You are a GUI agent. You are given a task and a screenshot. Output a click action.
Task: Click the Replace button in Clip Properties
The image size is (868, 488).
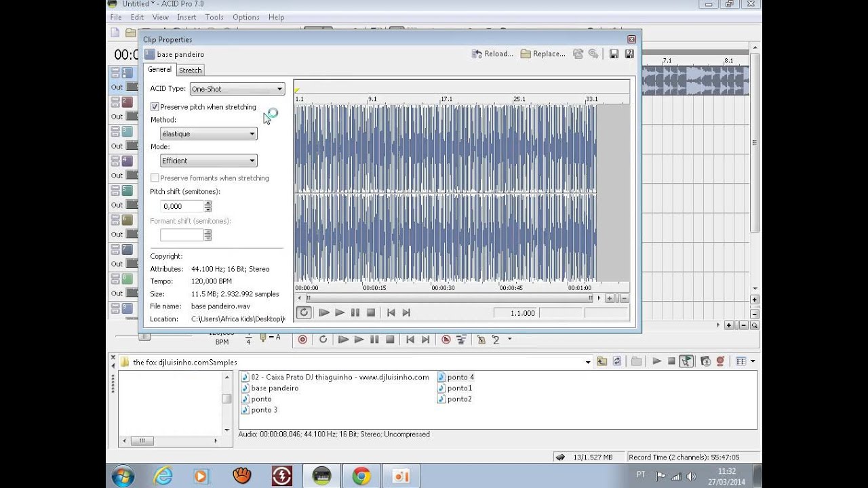point(542,54)
